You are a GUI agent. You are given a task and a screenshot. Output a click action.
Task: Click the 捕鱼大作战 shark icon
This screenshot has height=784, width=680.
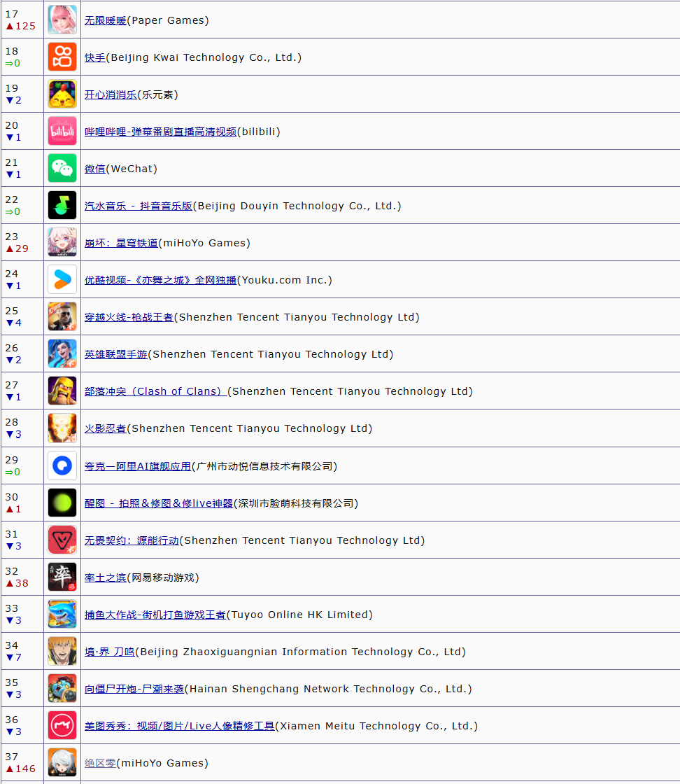(62, 613)
